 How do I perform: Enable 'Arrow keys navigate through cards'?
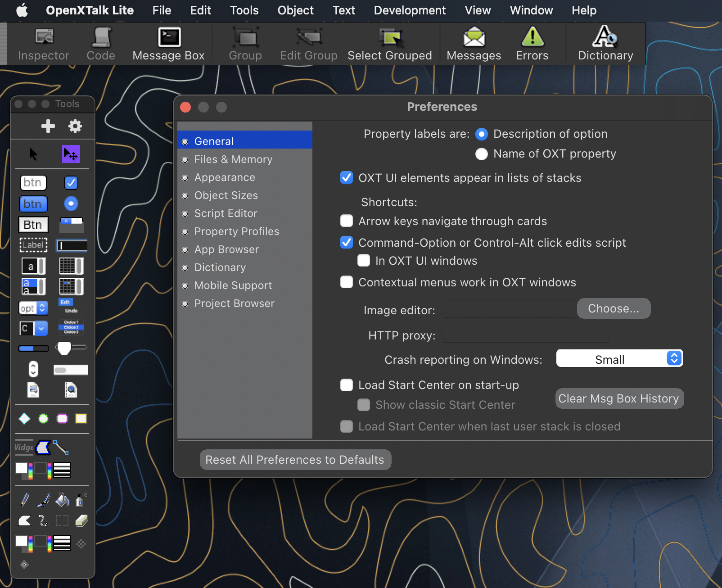coord(347,221)
